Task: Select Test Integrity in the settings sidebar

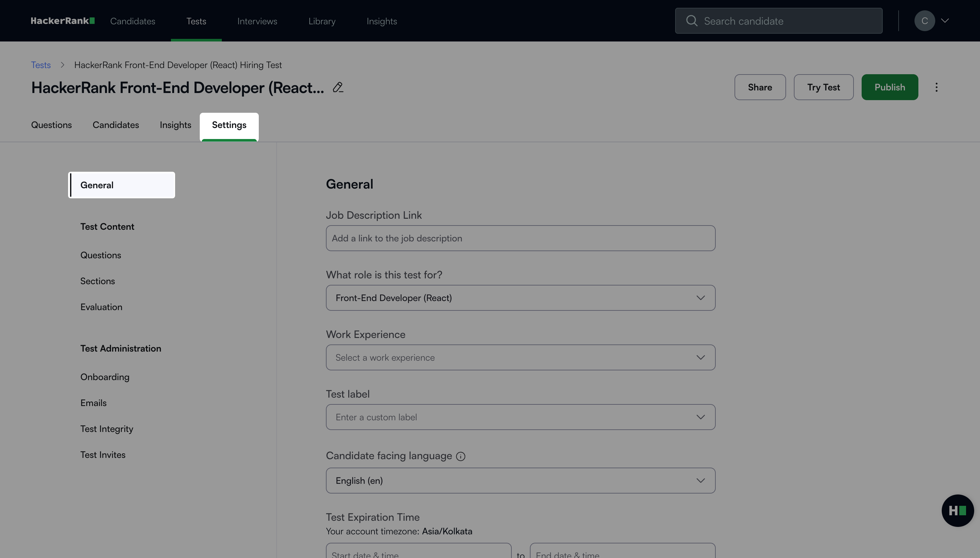Action: pos(107,429)
